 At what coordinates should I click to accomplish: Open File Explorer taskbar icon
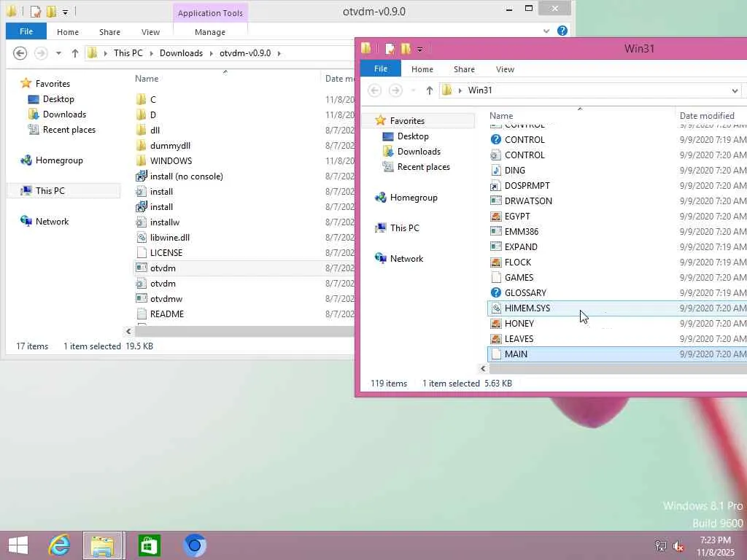(x=104, y=545)
